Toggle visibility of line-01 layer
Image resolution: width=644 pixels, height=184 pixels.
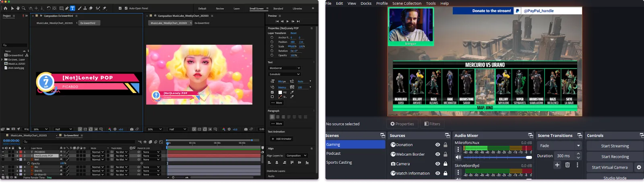(3, 171)
